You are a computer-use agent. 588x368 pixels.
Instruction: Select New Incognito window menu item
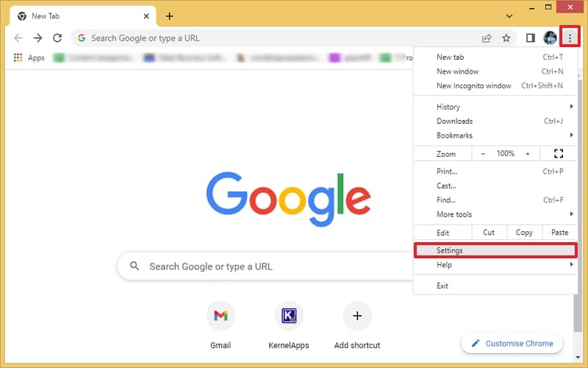[495, 85]
